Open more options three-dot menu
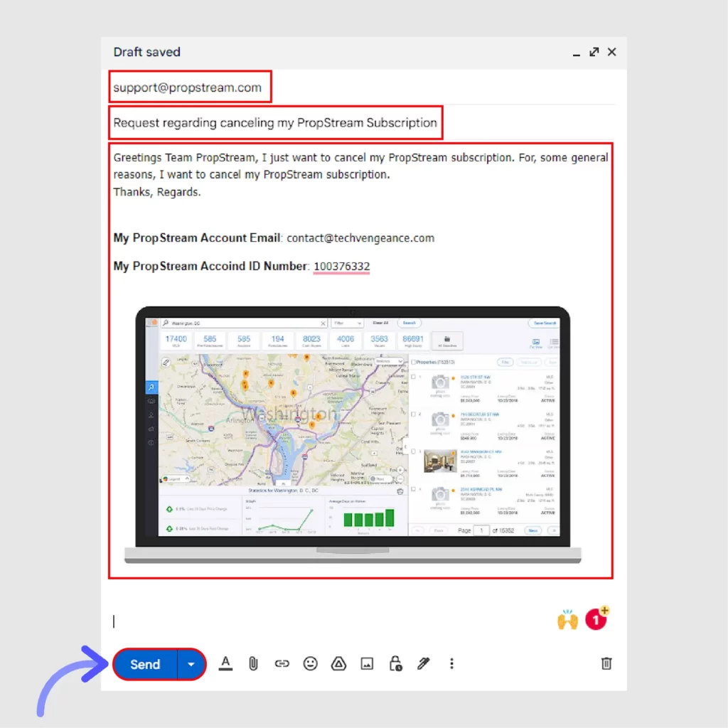 click(x=451, y=663)
